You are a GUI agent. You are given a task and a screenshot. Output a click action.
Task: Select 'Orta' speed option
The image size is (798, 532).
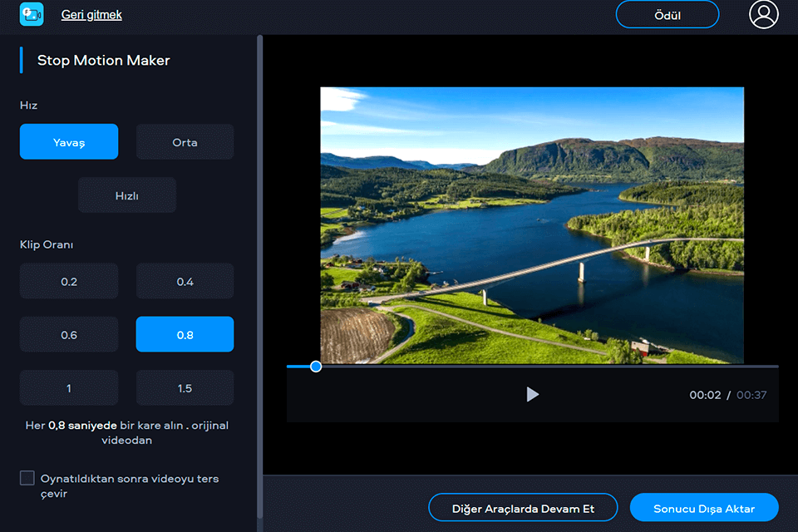tap(185, 142)
